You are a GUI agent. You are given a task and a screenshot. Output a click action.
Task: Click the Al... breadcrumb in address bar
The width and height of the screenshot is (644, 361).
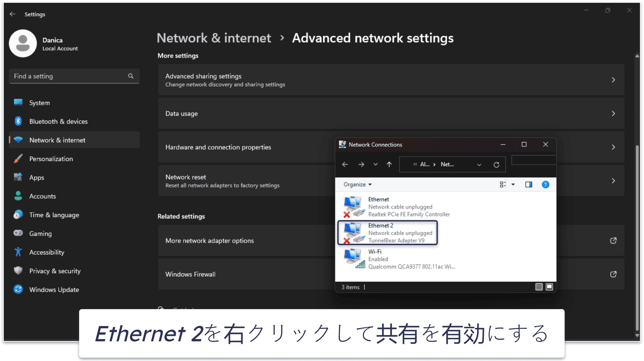click(425, 165)
